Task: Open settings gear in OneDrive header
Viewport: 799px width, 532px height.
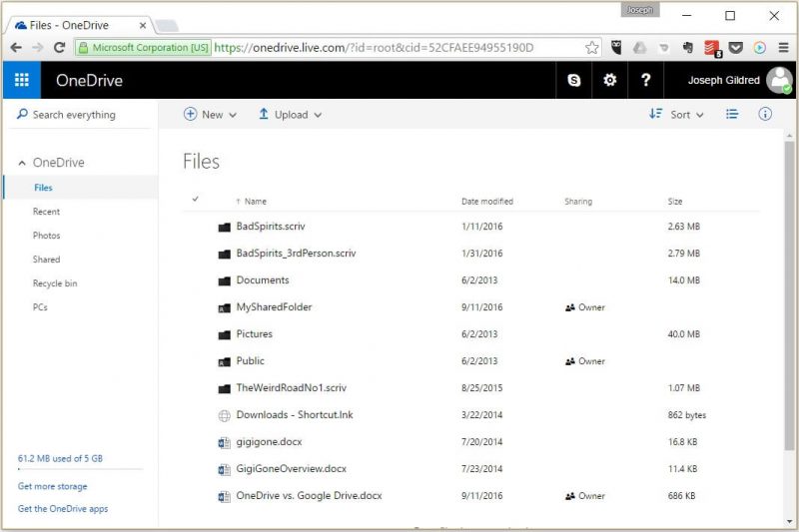Action: coord(609,80)
